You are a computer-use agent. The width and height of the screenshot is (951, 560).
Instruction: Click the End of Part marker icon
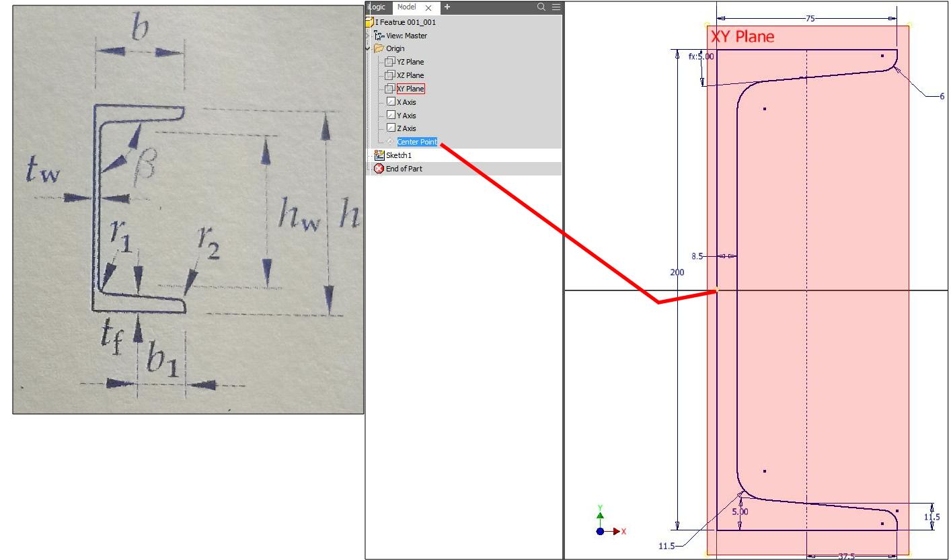[x=379, y=168]
